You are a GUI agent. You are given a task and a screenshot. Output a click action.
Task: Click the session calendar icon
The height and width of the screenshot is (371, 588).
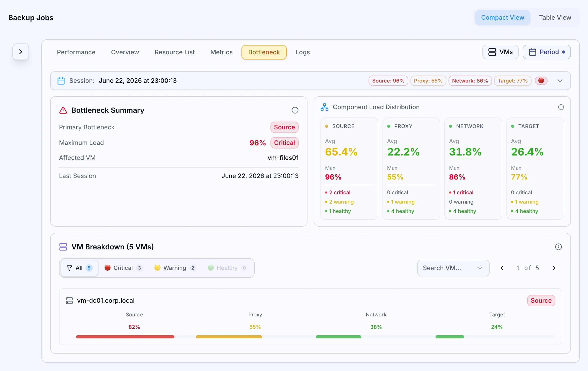click(61, 81)
